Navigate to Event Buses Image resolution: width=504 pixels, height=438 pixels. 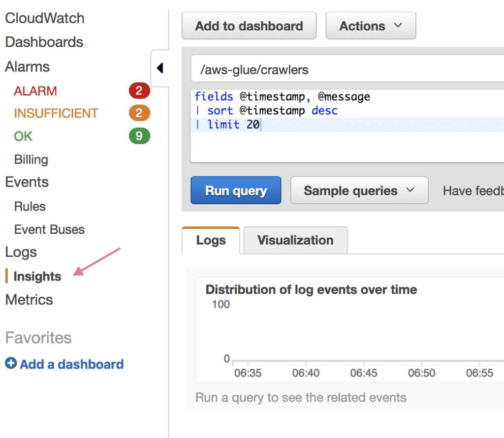(50, 229)
